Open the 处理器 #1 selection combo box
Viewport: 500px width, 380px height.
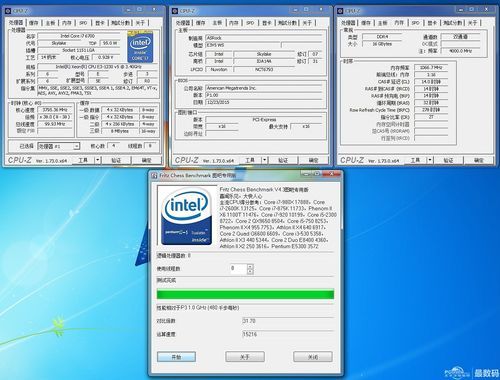tap(58, 146)
